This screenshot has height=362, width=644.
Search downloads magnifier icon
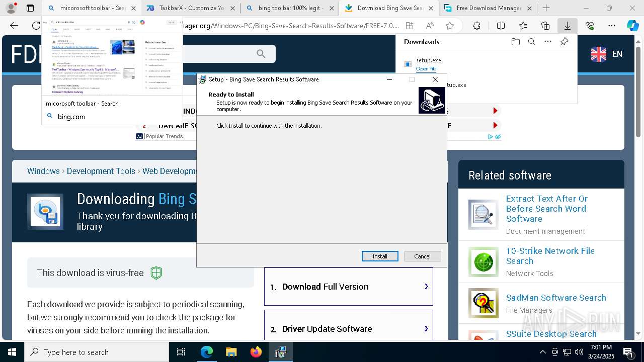531,42
